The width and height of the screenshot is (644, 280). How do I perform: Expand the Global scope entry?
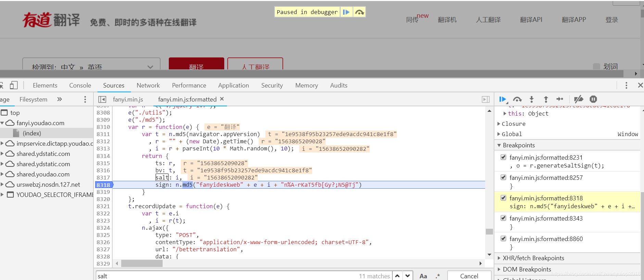[x=499, y=134]
